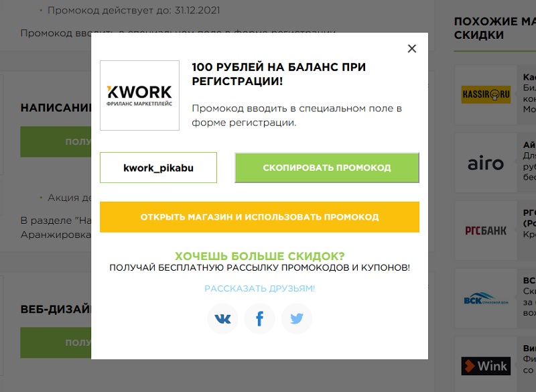Screen dimensions: 536x392
Task: Open the store title beside the Kassir.ru logo
Action: pos(529,76)
